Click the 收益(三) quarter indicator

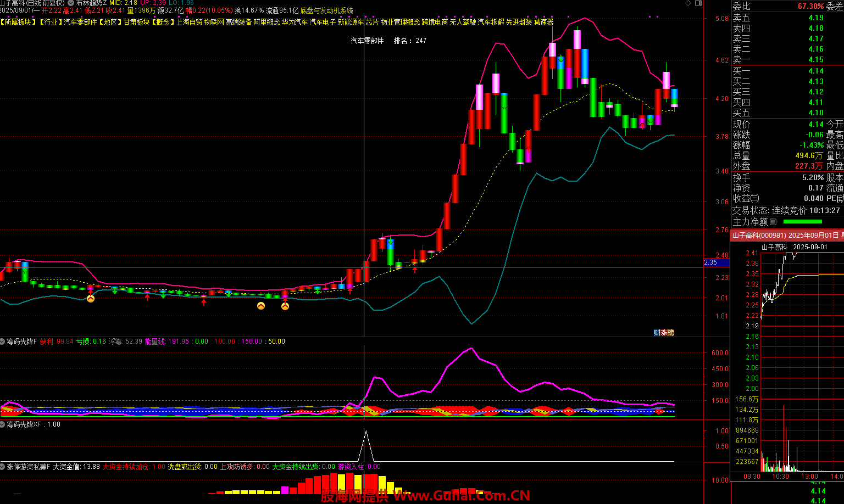(746, 199)
